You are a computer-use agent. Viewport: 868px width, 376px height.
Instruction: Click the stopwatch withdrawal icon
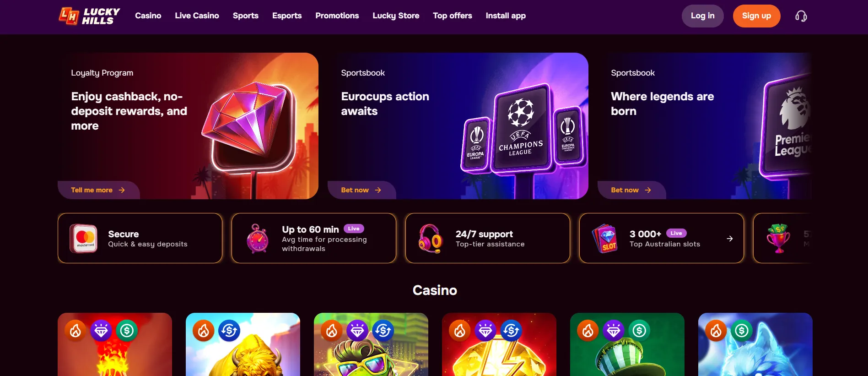point(258,238)
